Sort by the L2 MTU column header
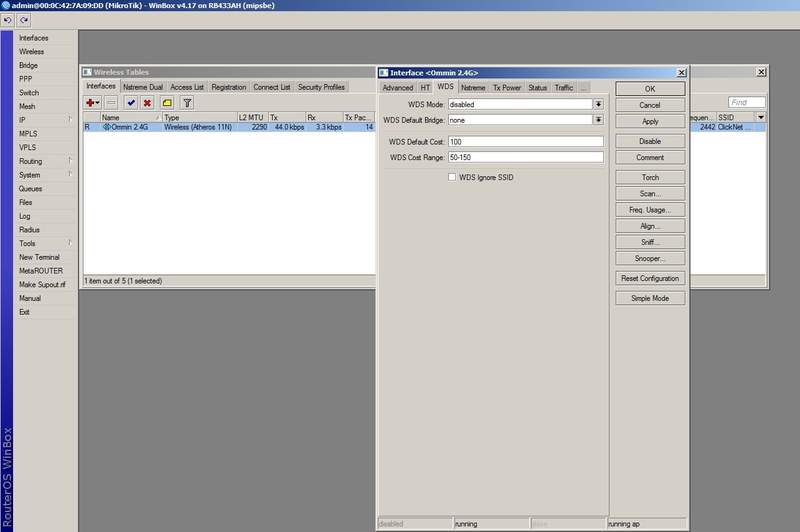Screen dimensions: 800x532 point(253,117)
